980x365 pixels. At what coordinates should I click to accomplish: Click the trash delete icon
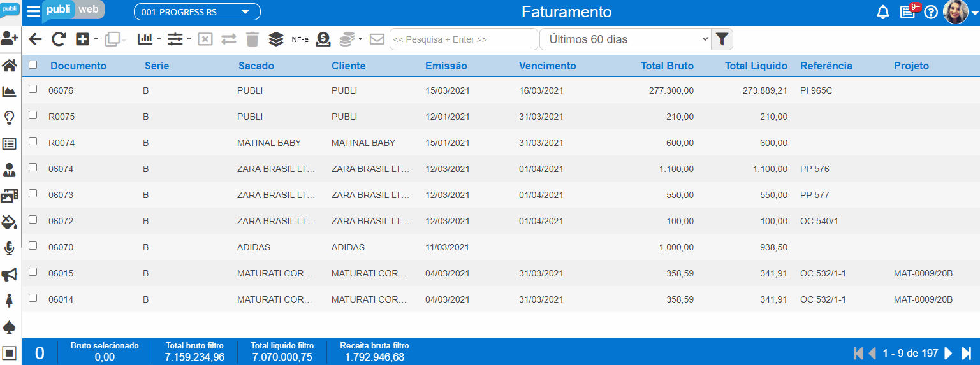click(x=252, y=39)
